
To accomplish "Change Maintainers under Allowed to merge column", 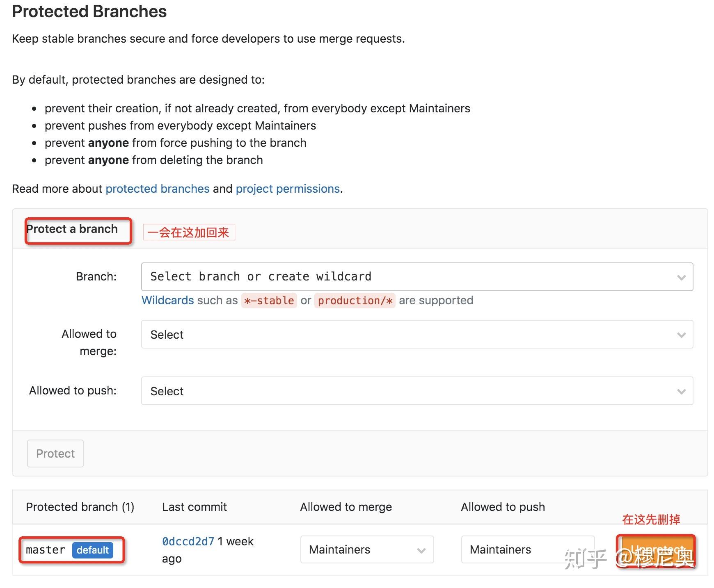I will 366,549.
